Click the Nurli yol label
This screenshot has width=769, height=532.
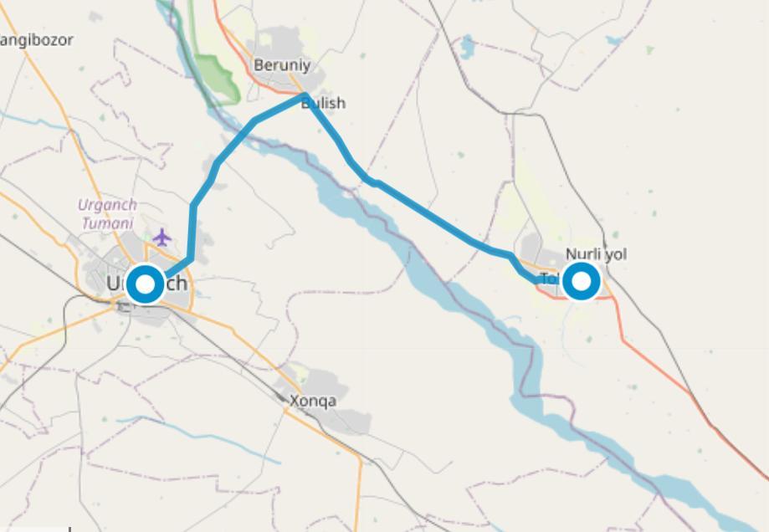pos(597,254)
